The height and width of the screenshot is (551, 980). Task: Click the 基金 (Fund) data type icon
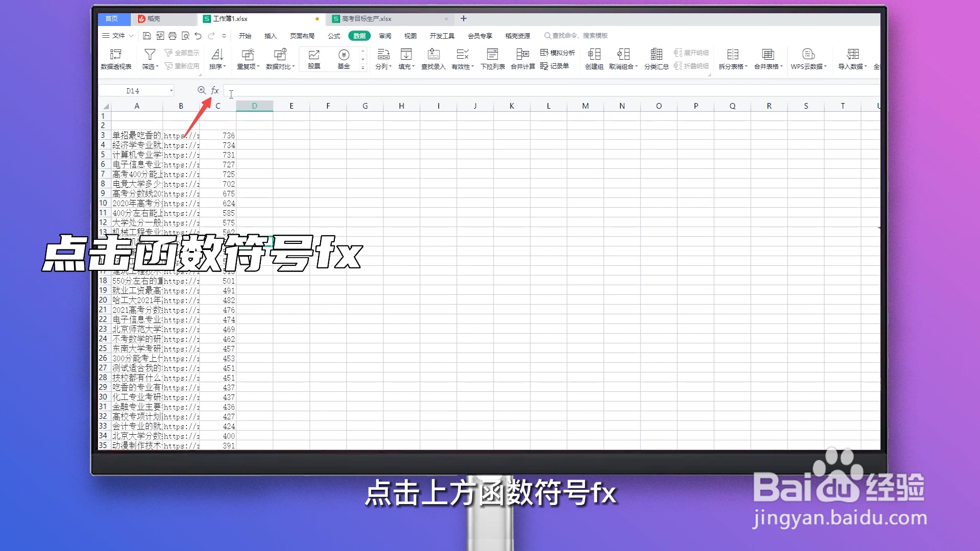[x=345, y=58]
